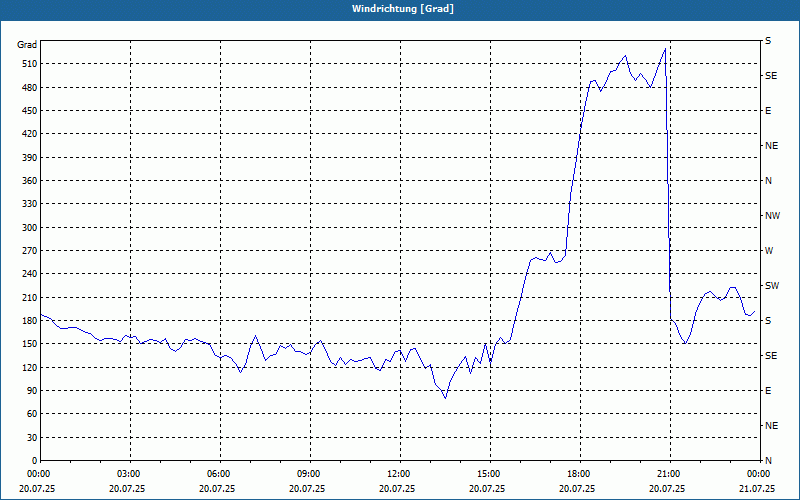Select the "20.07.25" date under the first 00:00
Screen dimensions: 800x500
click(37, 489)
